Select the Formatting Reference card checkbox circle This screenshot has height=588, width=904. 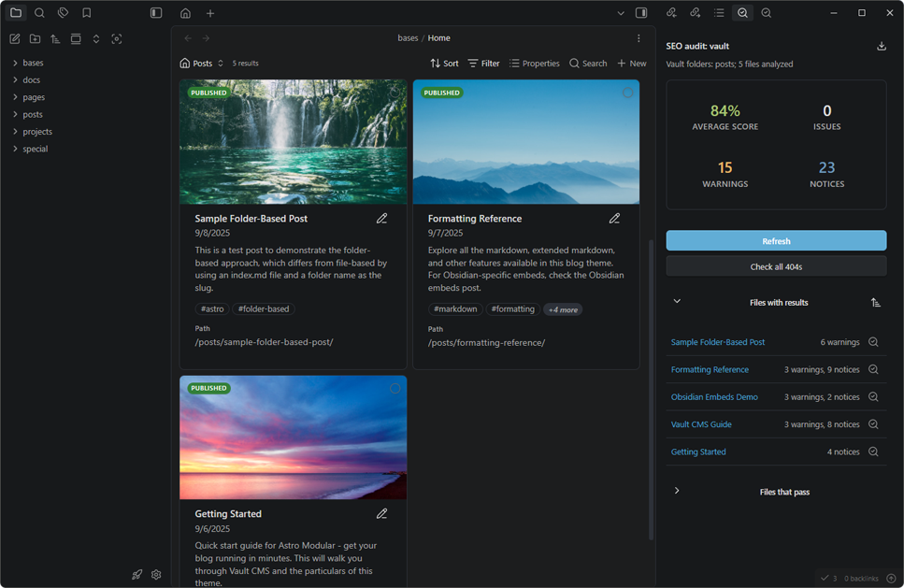click(x=626, y=93)
